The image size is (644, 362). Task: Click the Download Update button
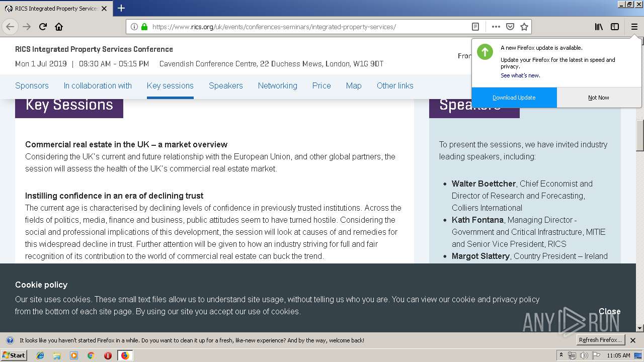tap(514, 98)
